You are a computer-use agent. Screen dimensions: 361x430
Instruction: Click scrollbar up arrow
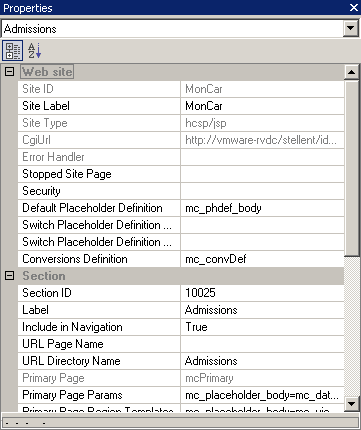(x=352, y=72)
